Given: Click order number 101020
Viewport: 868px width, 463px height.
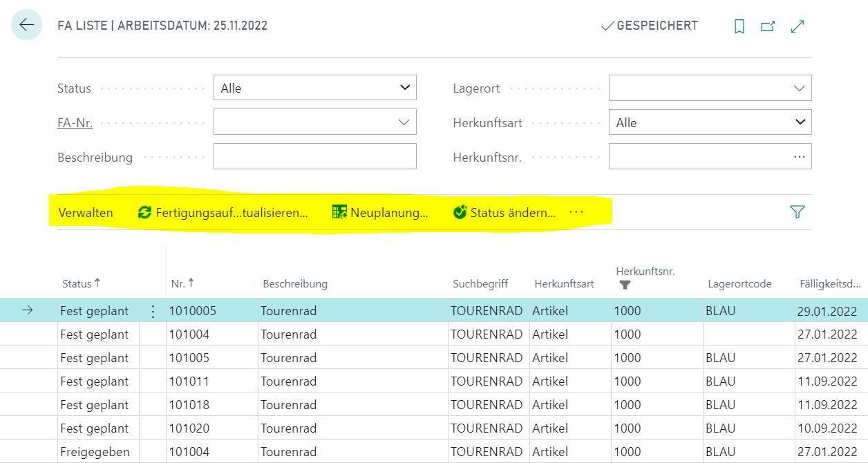Looking at the screenshot, I should pos(189,428).
